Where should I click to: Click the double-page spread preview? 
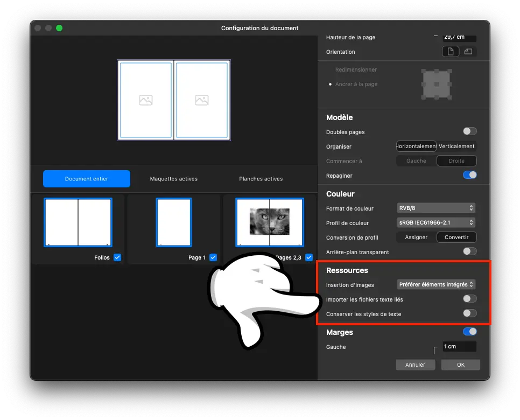[x=174, y=100]
